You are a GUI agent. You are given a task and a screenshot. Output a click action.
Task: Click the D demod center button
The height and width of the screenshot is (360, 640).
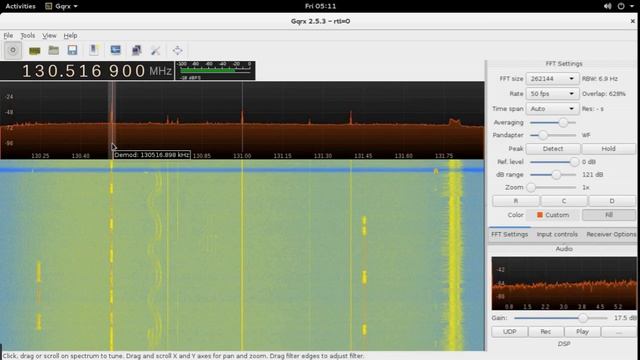click(x=612, y=201)
